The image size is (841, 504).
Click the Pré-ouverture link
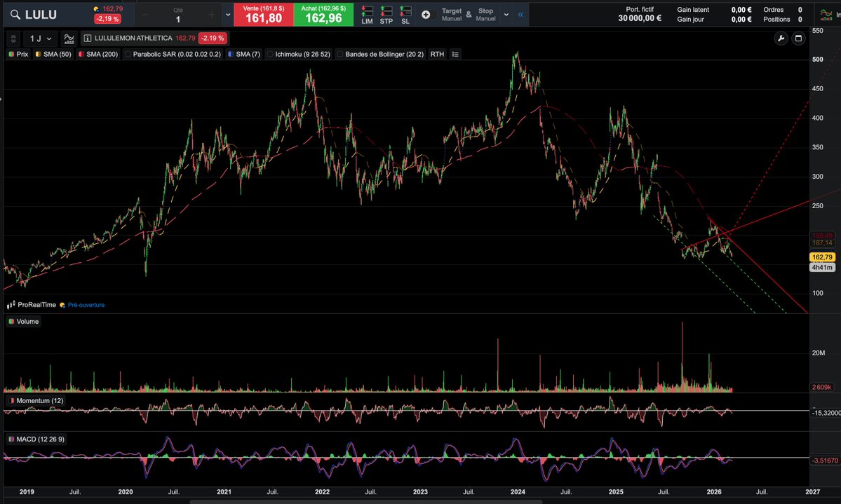[86, 304]
